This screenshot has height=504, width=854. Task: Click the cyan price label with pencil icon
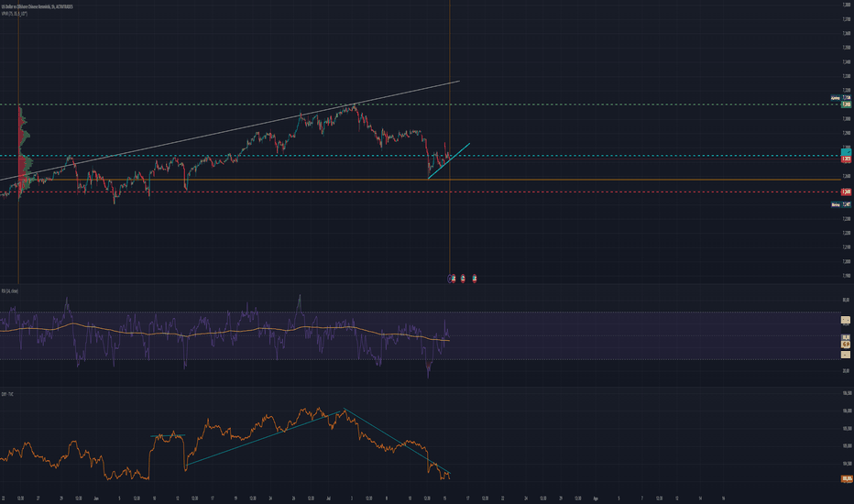pos(847,152)
